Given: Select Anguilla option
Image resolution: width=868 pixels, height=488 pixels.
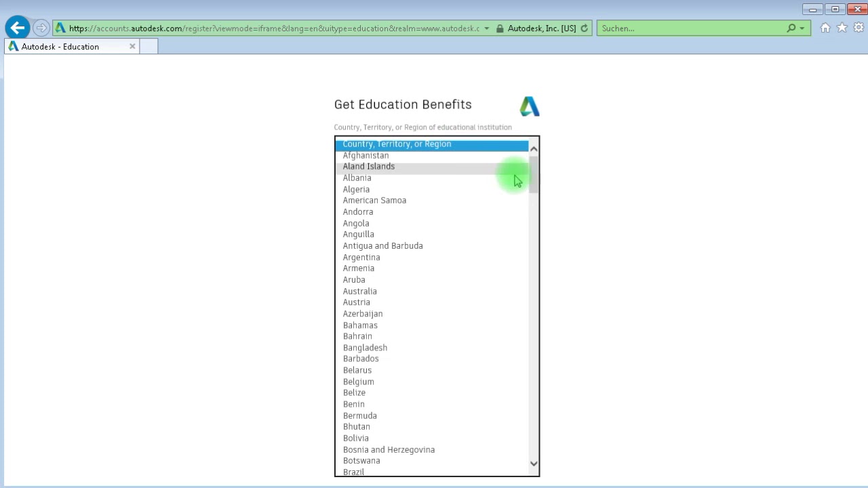Looking at the screenshot, I should click(431, 235).
